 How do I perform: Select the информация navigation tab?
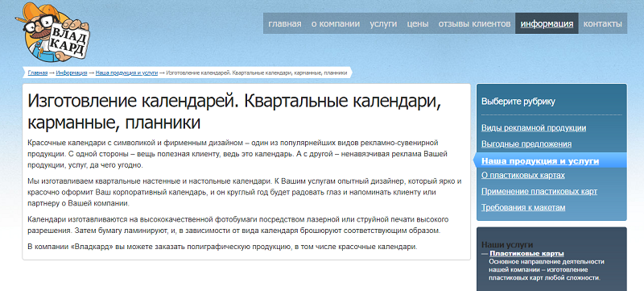click(x=547, y=24)
